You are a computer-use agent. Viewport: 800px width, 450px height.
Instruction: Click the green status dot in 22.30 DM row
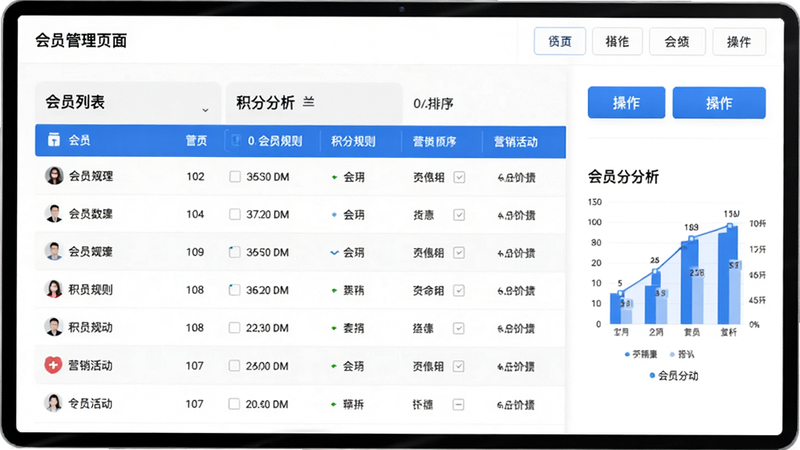point(334,328)
